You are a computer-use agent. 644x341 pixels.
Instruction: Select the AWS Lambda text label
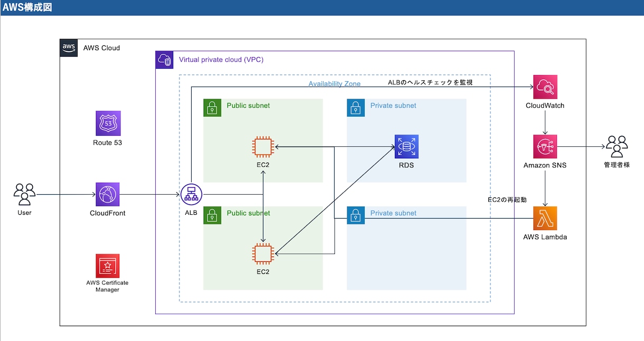[x=545, y=237]
